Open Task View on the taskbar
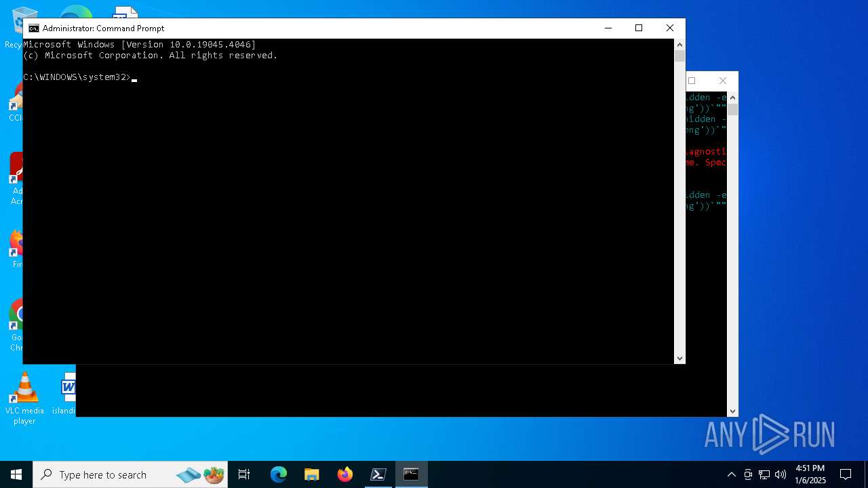 click(244, 474)
